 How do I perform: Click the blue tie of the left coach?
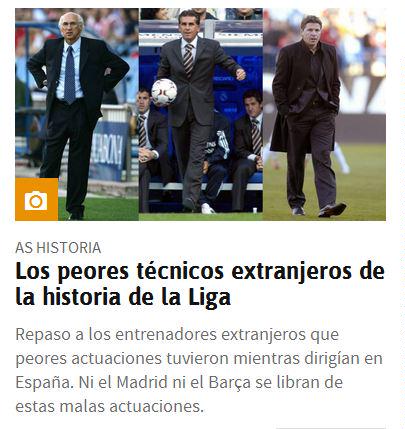(x=70, y=75)
